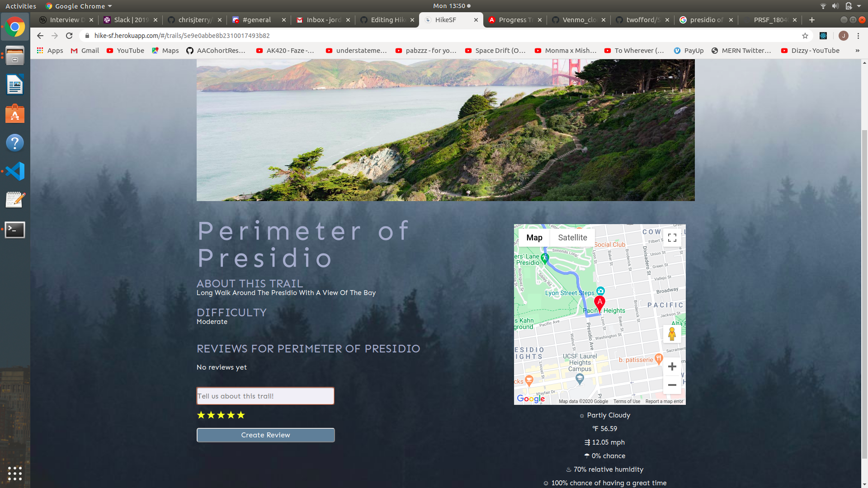Open the Google Chrome app menu dropdown

79,6
